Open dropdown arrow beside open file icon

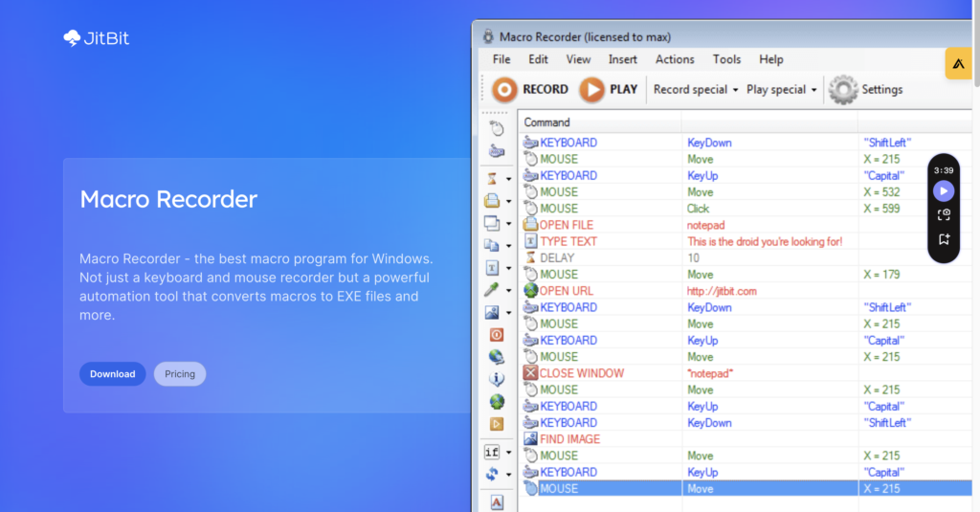tap(509, 201)
